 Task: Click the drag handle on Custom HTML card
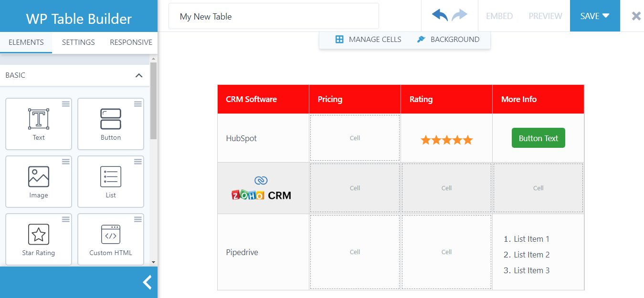coord(138,219)
